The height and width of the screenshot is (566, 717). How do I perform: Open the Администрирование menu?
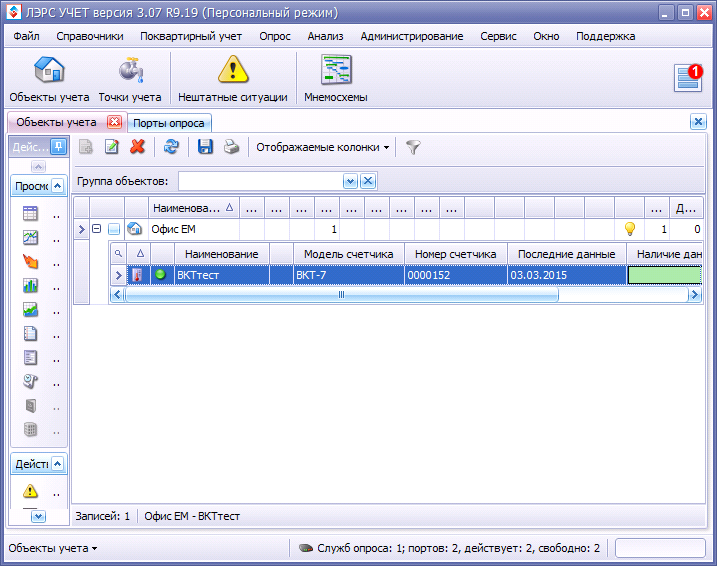click(412, 36)
